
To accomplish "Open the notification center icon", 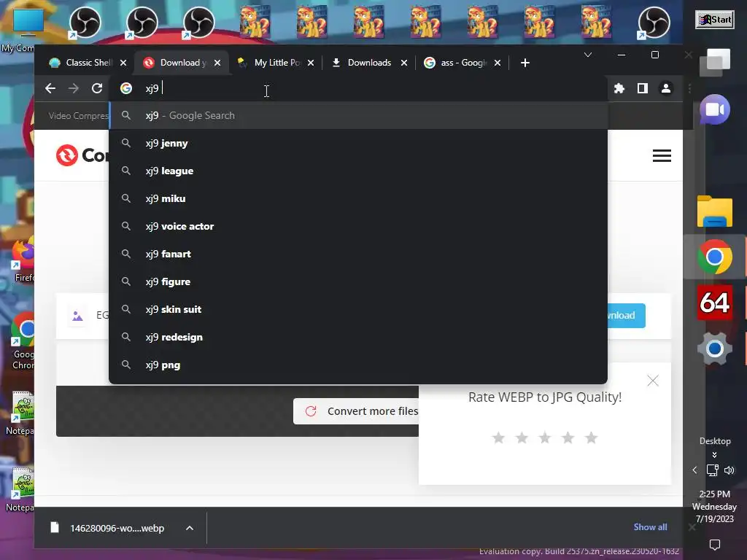I will (715, 545).
